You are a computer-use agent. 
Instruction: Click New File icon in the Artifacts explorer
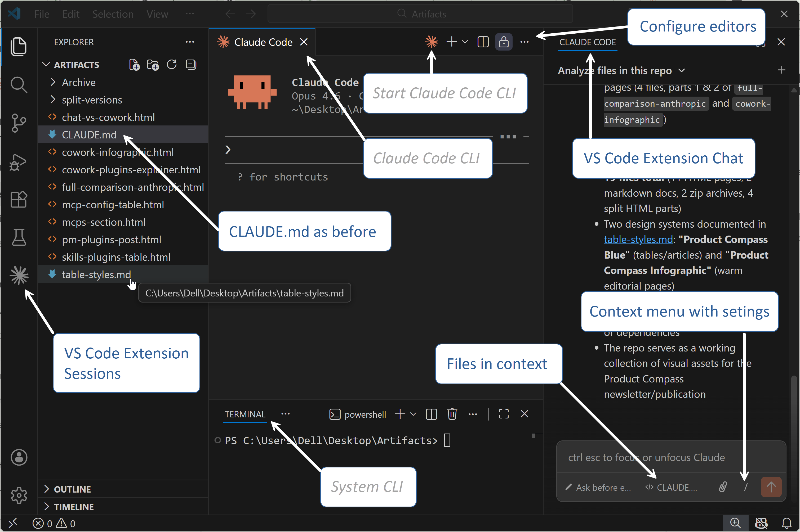(x=135, y=65)
